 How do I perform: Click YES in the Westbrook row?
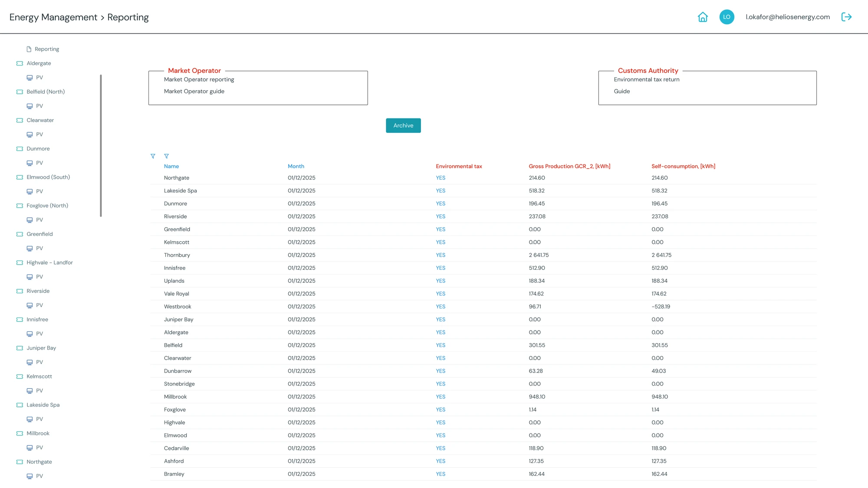[x=441, y=307]
